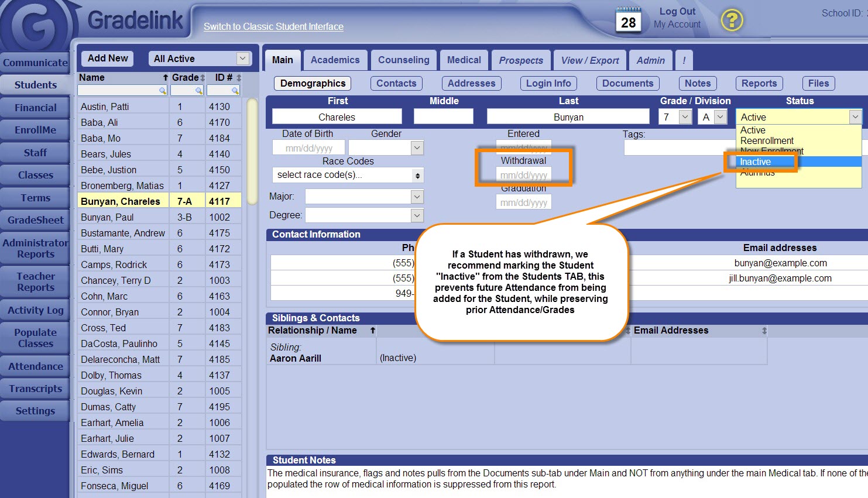Click magnifier icon in ID # filter box
The image size is (868, 498).
(235, 91)
